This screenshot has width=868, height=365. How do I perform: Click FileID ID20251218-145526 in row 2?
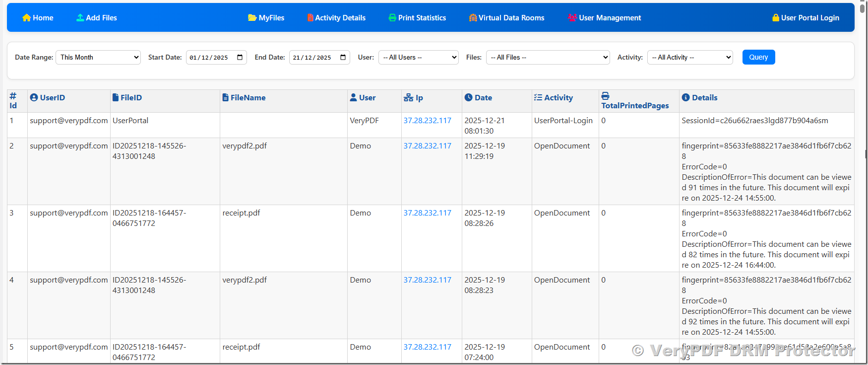click(x=149, y=151)
